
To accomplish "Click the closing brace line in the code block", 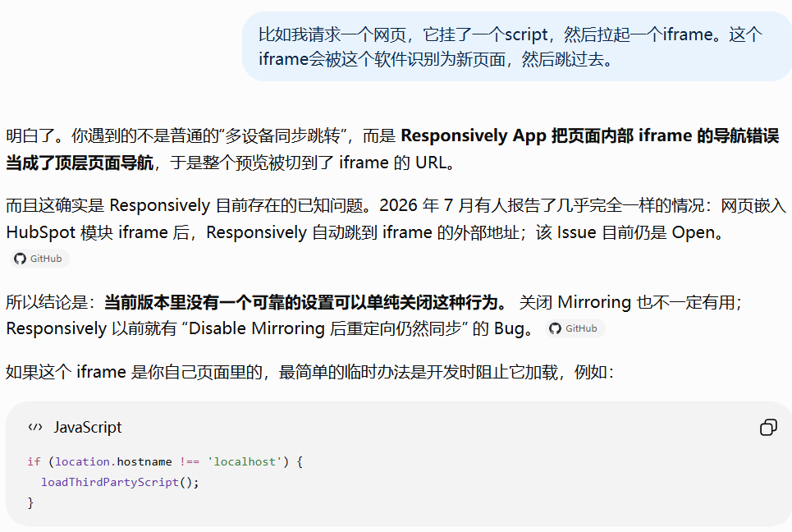I will coord(30,503).
